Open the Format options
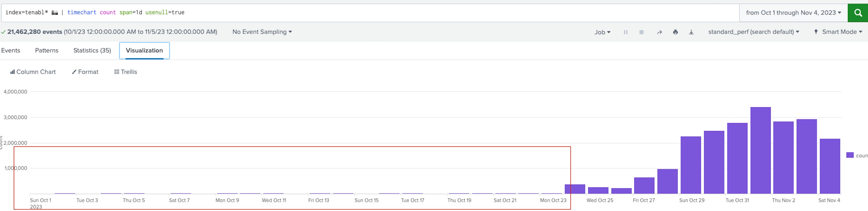 (85, 72)
